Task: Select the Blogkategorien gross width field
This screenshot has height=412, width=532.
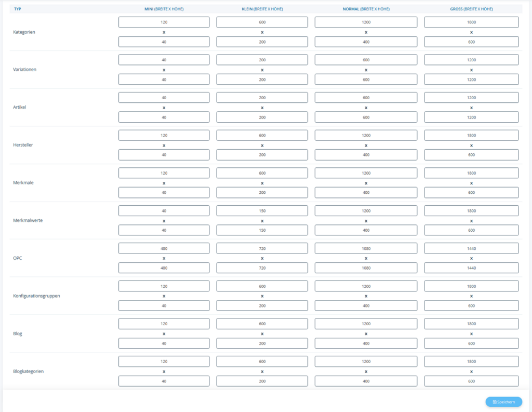Action: click(x=471, y=362)
